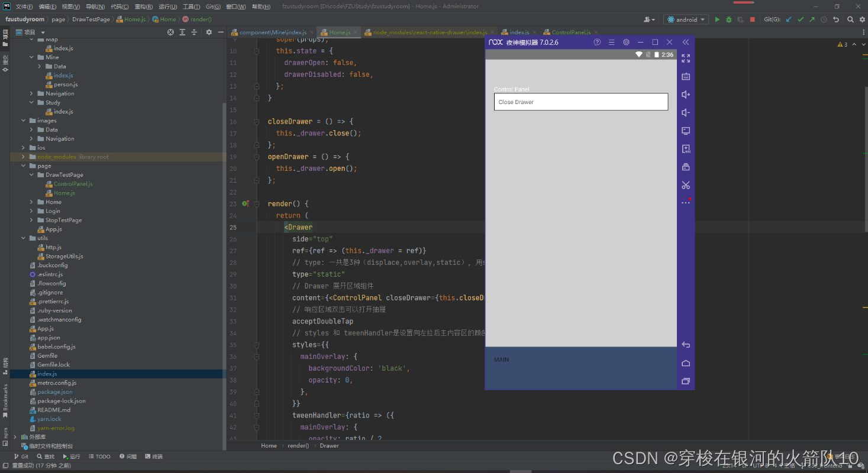This screenshot has width=868, height=473.
Task: Open the 导航(N) menu
Action: point(95,7)
